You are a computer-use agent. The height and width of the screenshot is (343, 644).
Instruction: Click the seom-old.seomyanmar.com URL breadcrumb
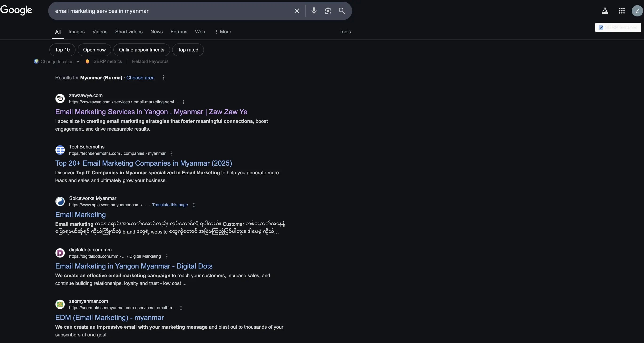click(122, 308)
